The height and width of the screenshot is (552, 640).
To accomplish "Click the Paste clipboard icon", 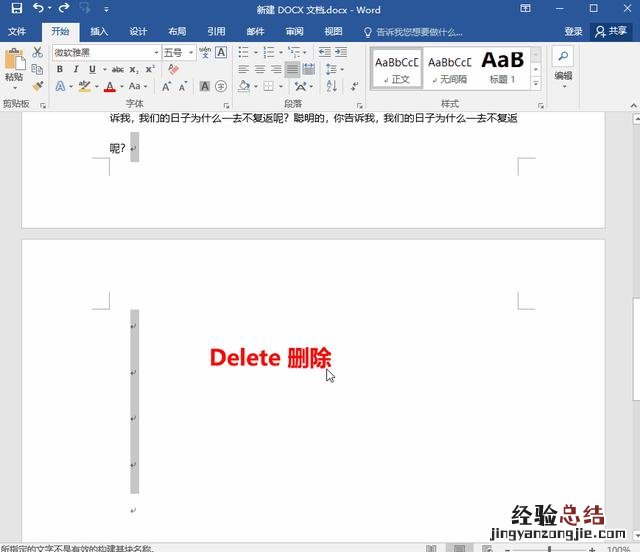I will pos(13,62).
